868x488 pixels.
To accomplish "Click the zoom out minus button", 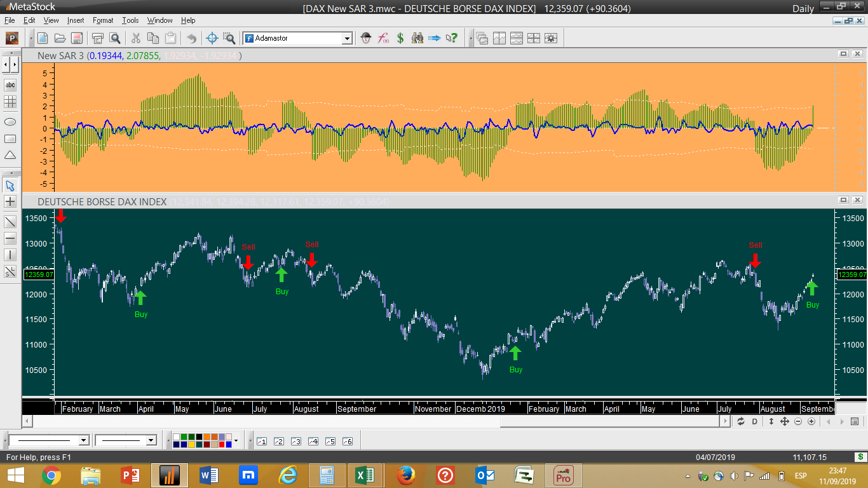I will [x=798, y=421].
